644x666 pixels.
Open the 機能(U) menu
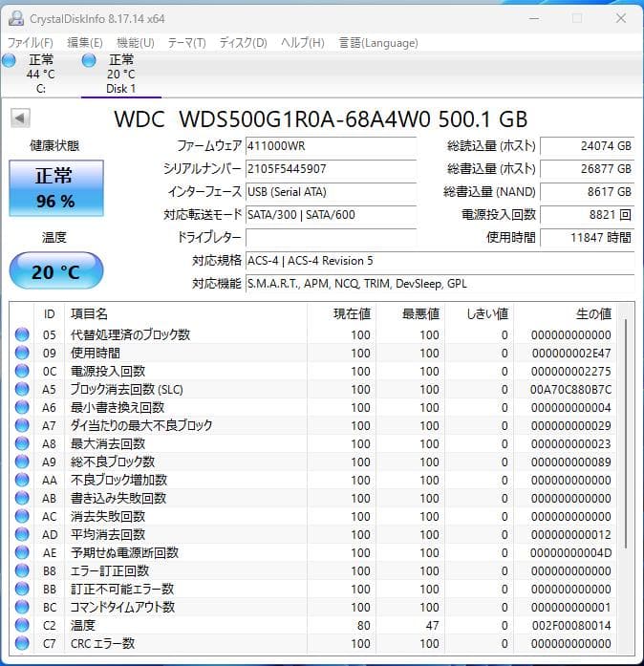[x=135, y=42]
